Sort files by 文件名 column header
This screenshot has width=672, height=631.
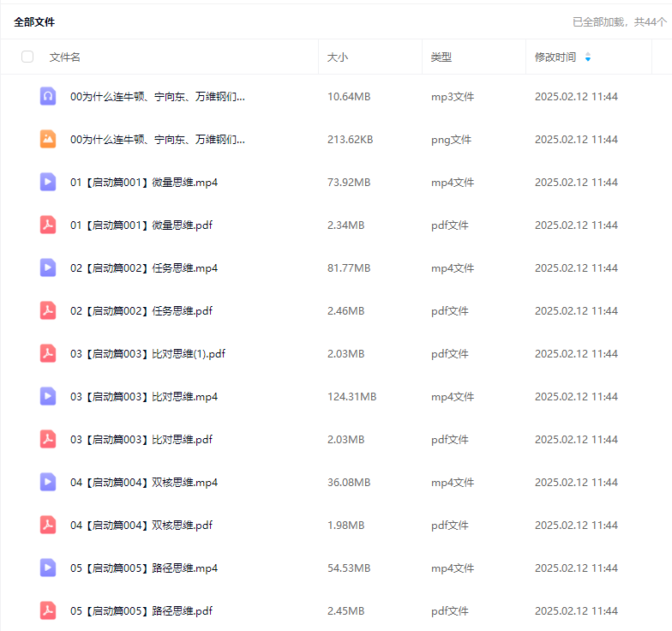coord(65,57)
